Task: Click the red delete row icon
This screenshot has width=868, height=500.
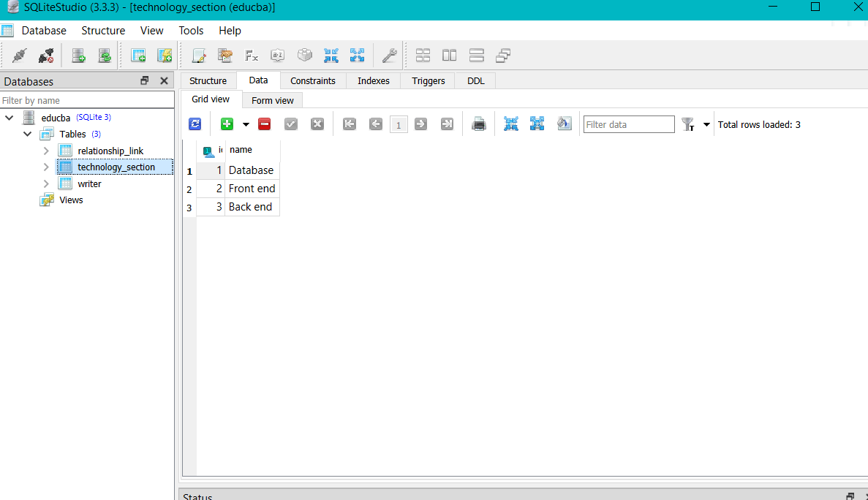Action: tap(265, 124)
